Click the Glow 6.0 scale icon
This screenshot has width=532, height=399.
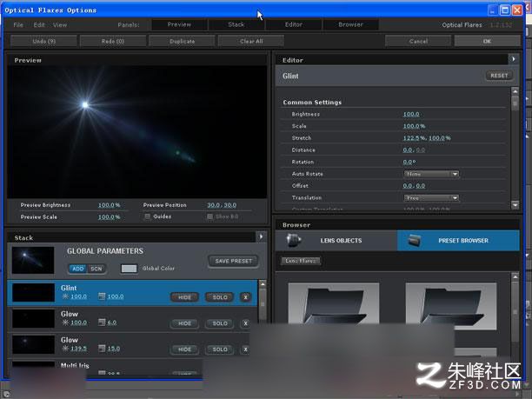coord(102,323)
